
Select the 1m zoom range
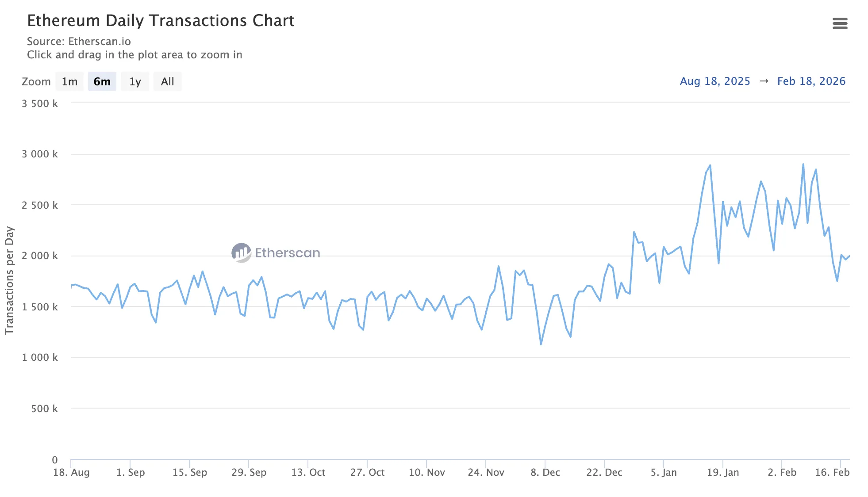tap(69, 82)
